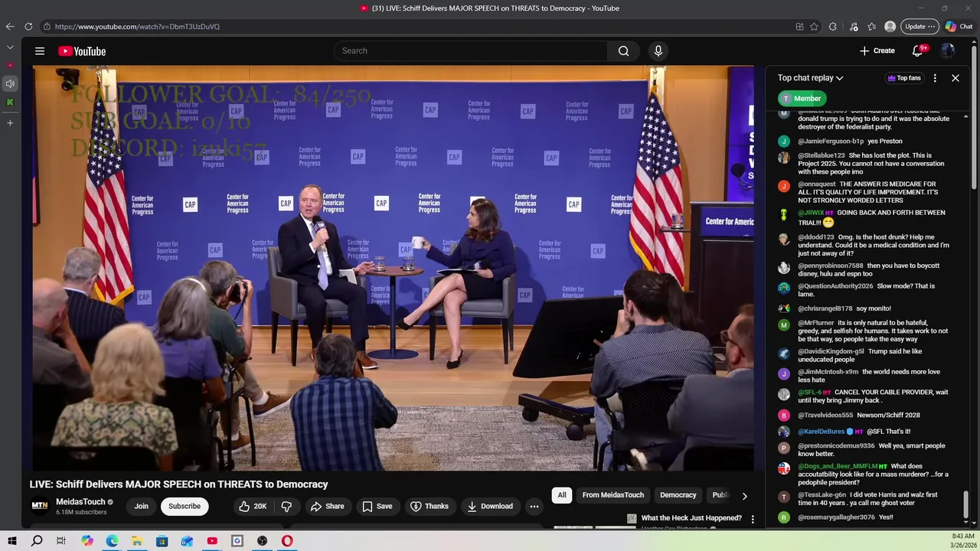Image resolution: width=980 pixels, height=551 pixels.
Task: Click the Create button
Action: tap(877, 51)
